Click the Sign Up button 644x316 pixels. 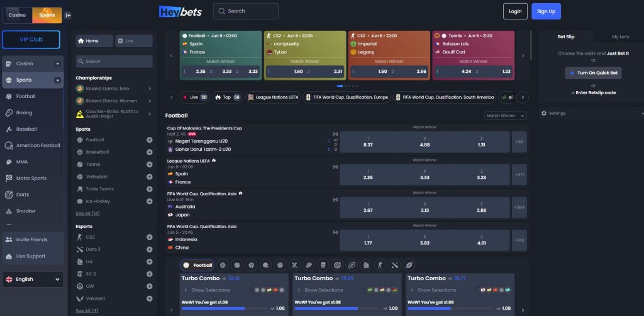click(546, 11)
